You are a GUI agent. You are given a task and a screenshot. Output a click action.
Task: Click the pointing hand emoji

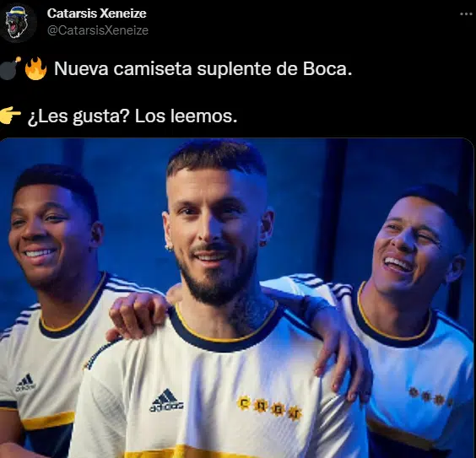pos(10,116)
